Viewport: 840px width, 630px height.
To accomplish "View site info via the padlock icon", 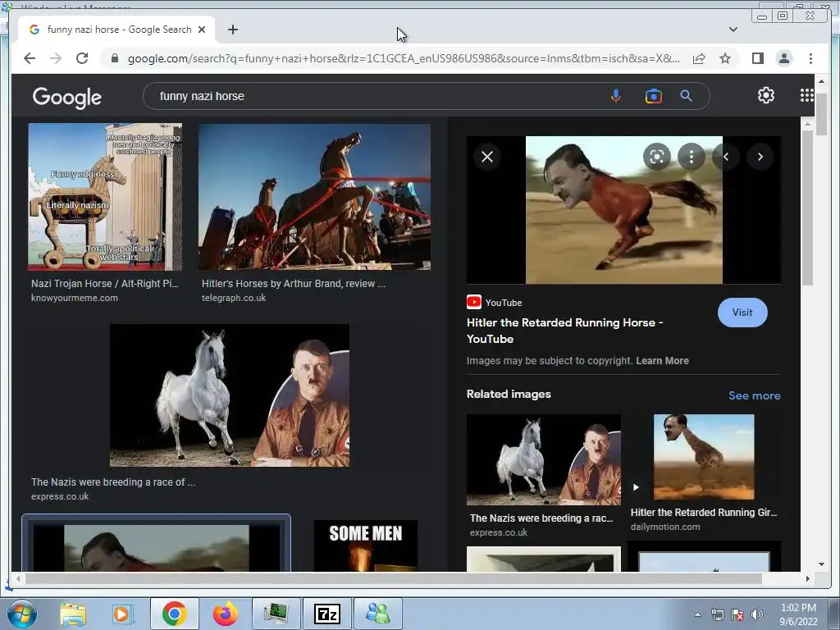I will [x=115, y=58].
